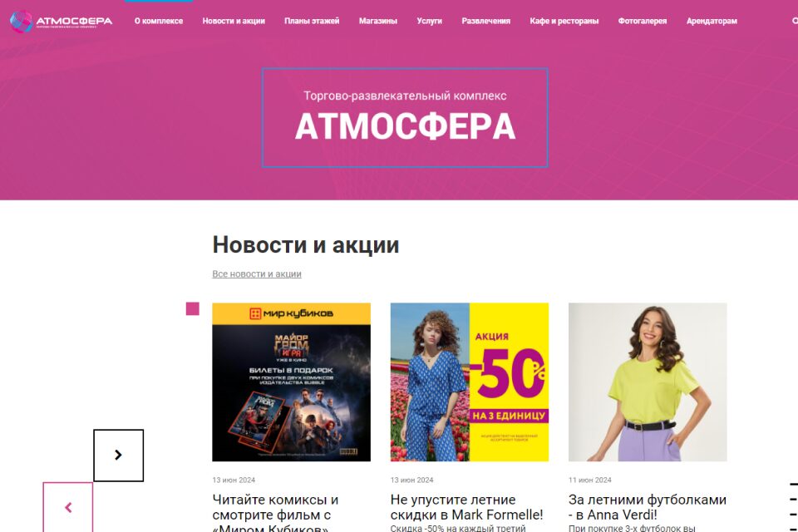798x532 pixels.
Task: Select «Магазины» in the top menu
Action: click(x=377, y=21)
